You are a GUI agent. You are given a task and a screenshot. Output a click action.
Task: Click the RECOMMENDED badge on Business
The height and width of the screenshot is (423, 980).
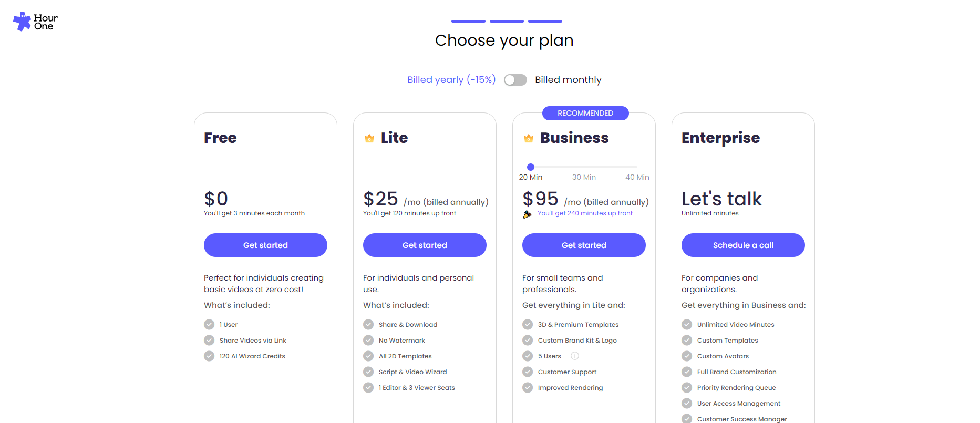pyautogui.click(x=585, y=113)
